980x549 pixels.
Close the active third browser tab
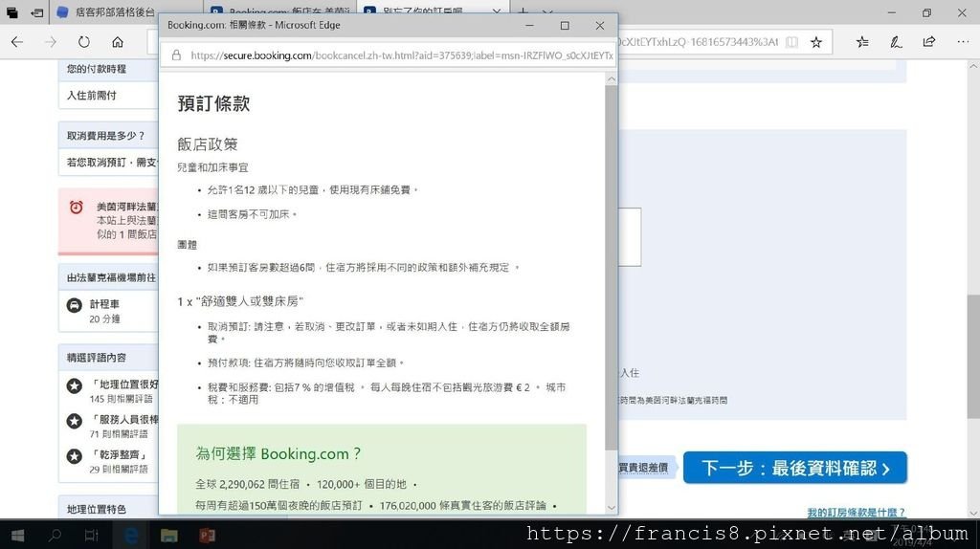[x=497, y=11]
